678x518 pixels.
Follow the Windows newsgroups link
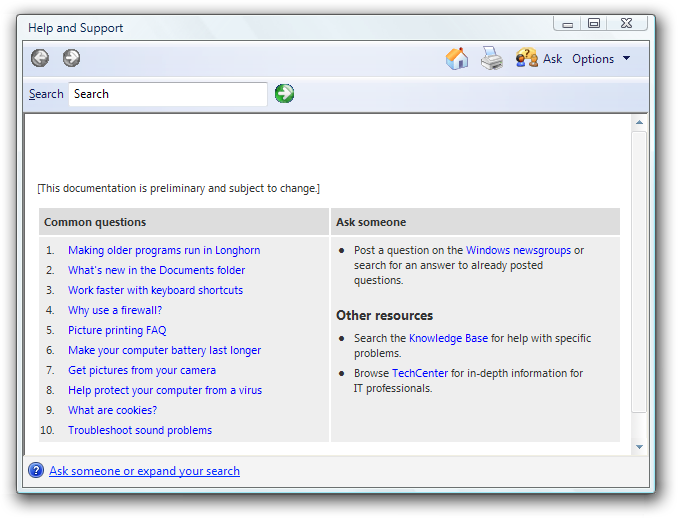518,250
